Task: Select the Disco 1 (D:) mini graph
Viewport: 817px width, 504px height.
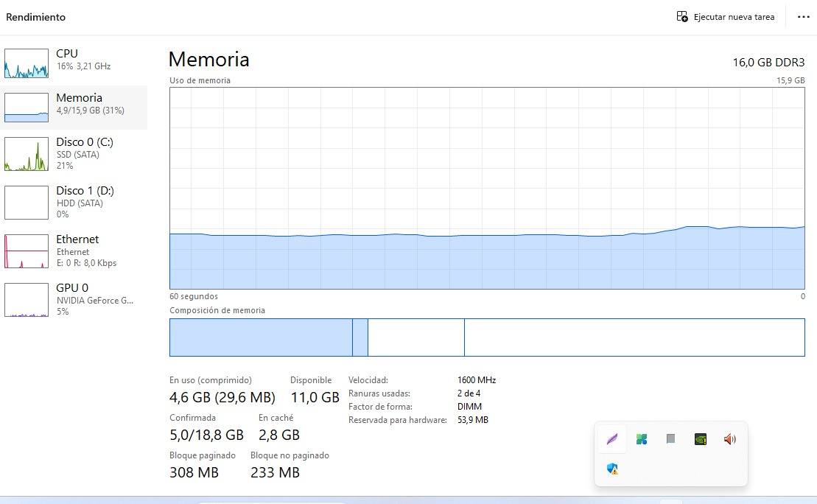Action: coord(27,202)
